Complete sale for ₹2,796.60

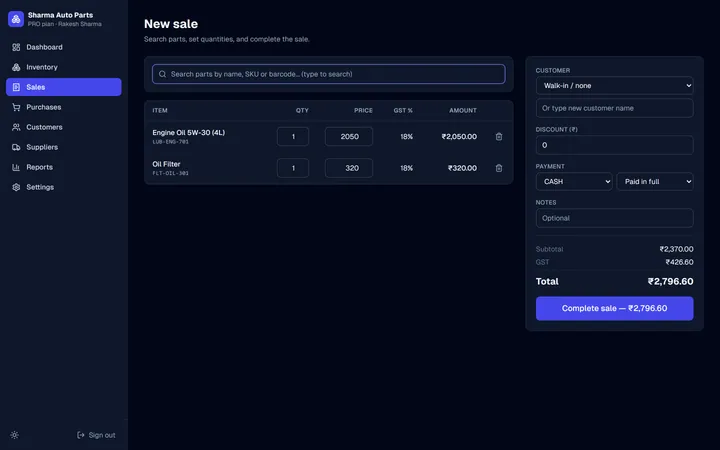coord(614,308)
